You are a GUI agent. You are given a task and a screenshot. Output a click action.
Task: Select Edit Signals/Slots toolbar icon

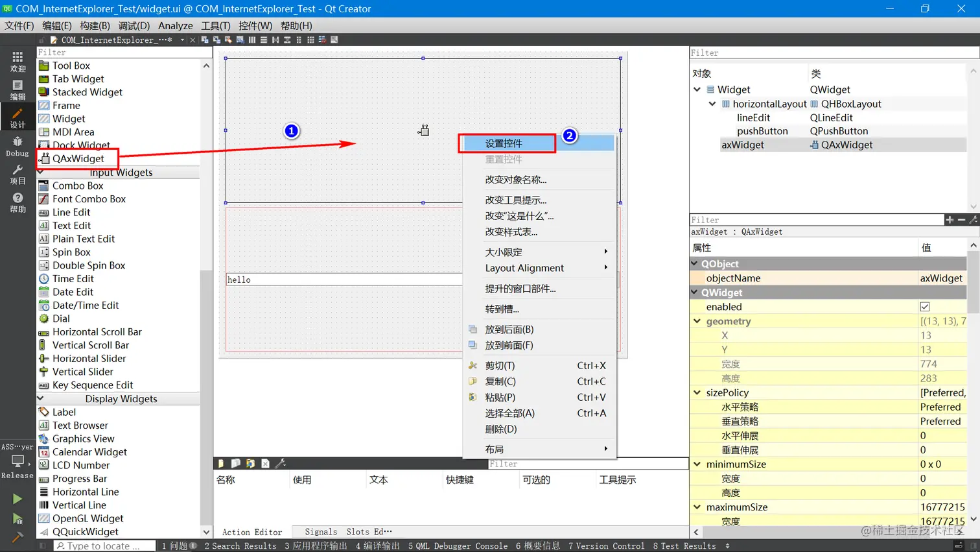(x=216, y=40)
